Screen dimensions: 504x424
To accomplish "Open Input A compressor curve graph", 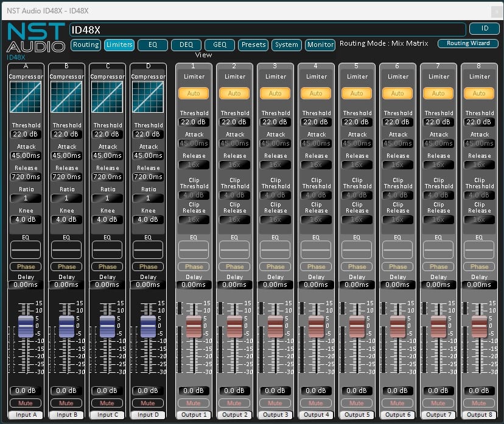I will point(26,97).
